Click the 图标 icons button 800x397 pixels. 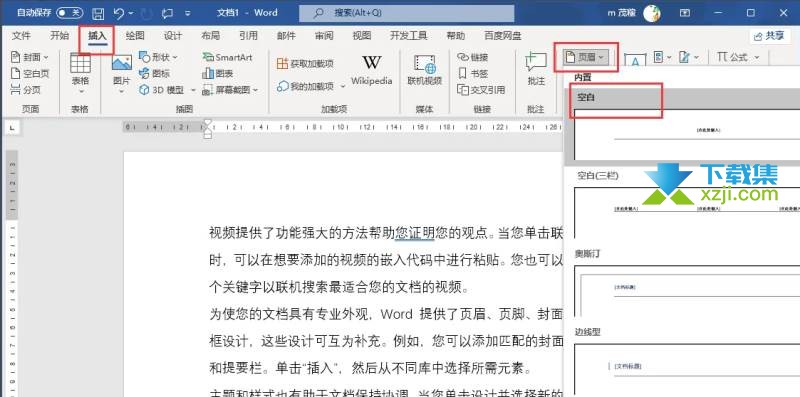pos(155,73)
